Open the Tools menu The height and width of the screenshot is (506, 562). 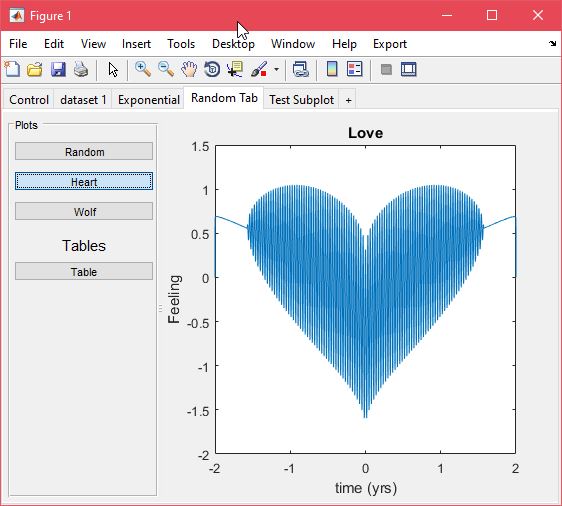coord(181,44)
